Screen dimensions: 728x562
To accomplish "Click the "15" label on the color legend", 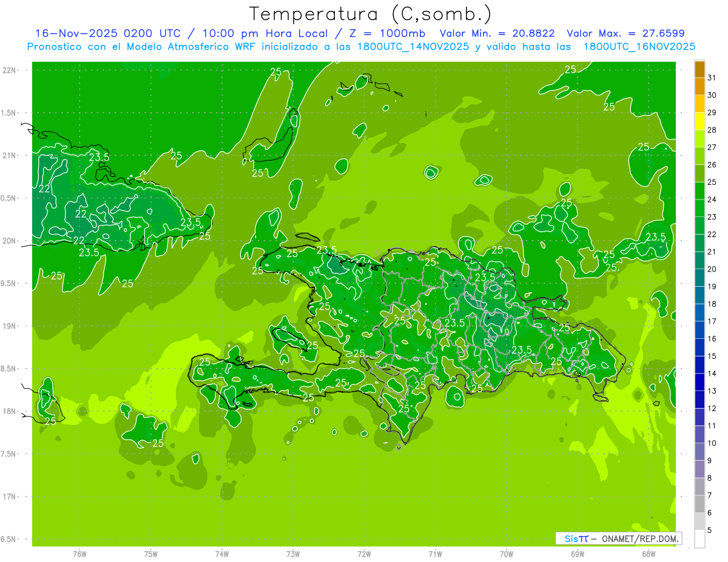I will [x=712, y=356].
